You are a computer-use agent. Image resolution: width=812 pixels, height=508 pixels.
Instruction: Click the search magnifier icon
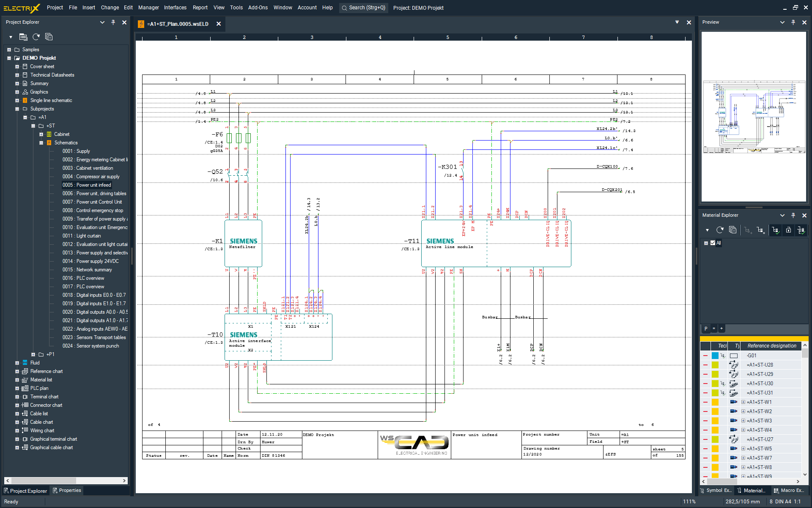344,8
